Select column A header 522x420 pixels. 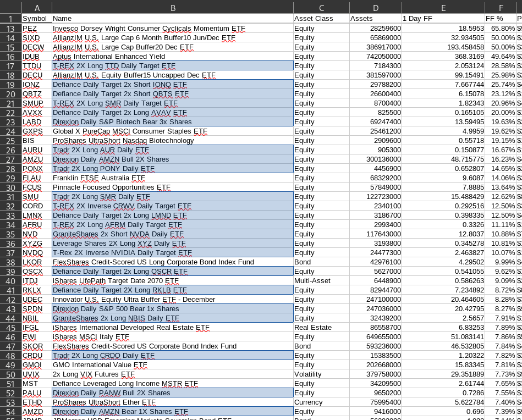pos(37,8)
